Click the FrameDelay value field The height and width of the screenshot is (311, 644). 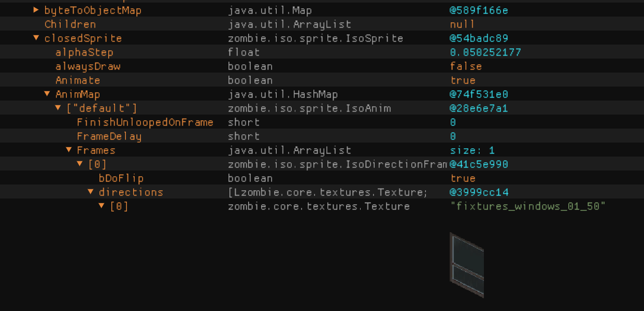click(x=453, y=136)
